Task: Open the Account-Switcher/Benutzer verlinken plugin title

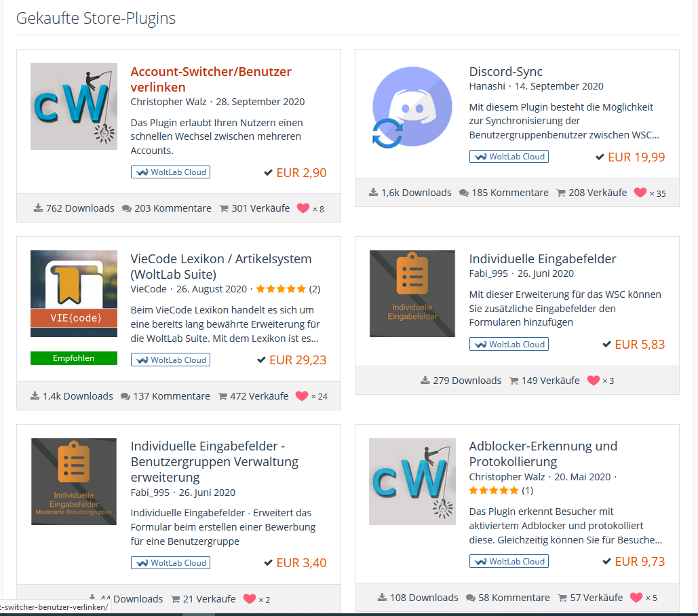Action: coord(211,79)
